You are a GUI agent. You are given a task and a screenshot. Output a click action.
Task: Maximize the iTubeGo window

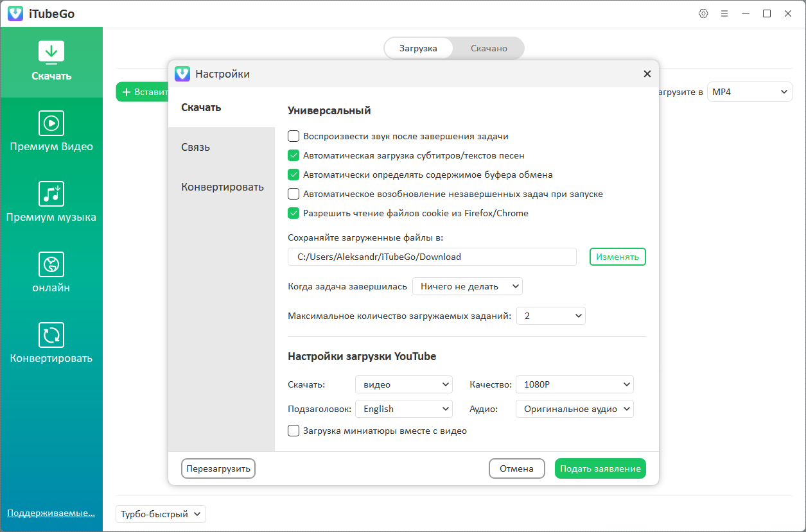click(767, 13)
